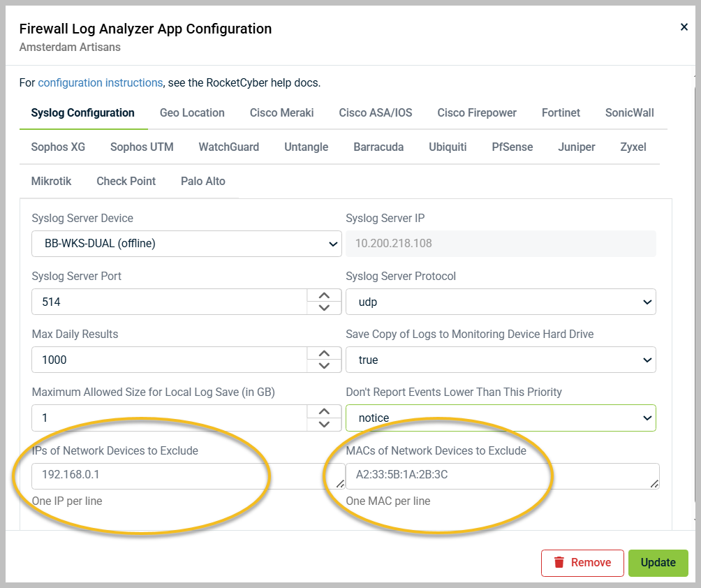Image resolution: width=701 pixels, height=588 pixels.
Task: Switch to the Geo Location tab
Action: pos(191,112)
